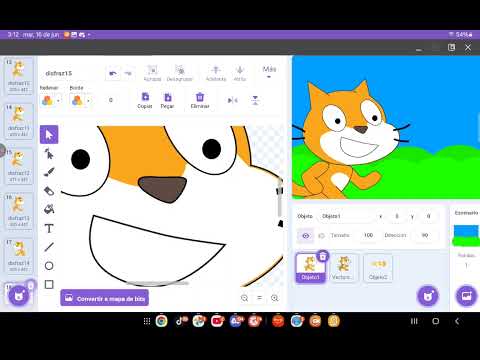Select the arrow Select tool

click(49, 135)
